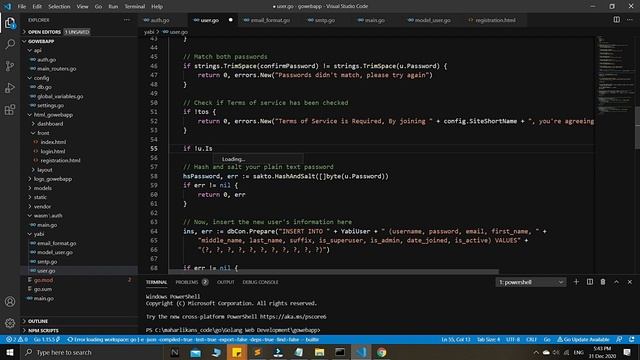Image resolution: width=640 pixels, height=360 pixels.
Task: Click the feedback icon in status bar
Action: tap(619, 339)
